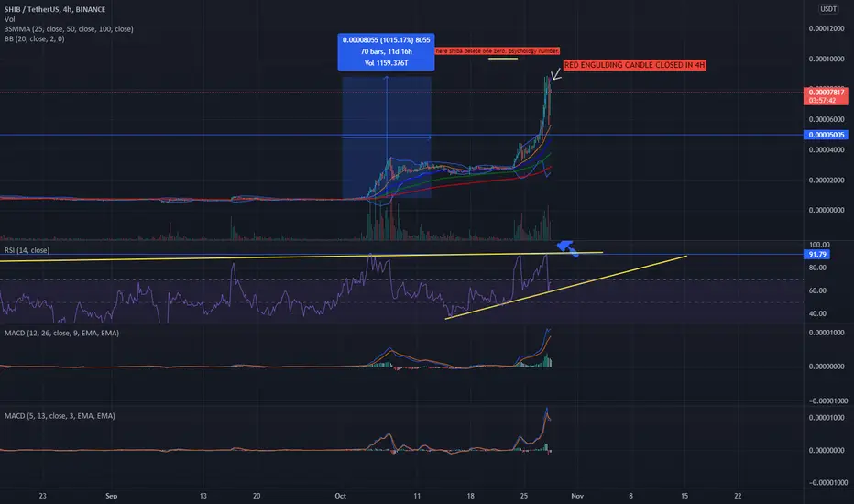The width and height of the screenshot is (854, 504).
Task: Select the blue arrow drawing on RSI pane
Action: pyautogui.click(x=567, y=248)
